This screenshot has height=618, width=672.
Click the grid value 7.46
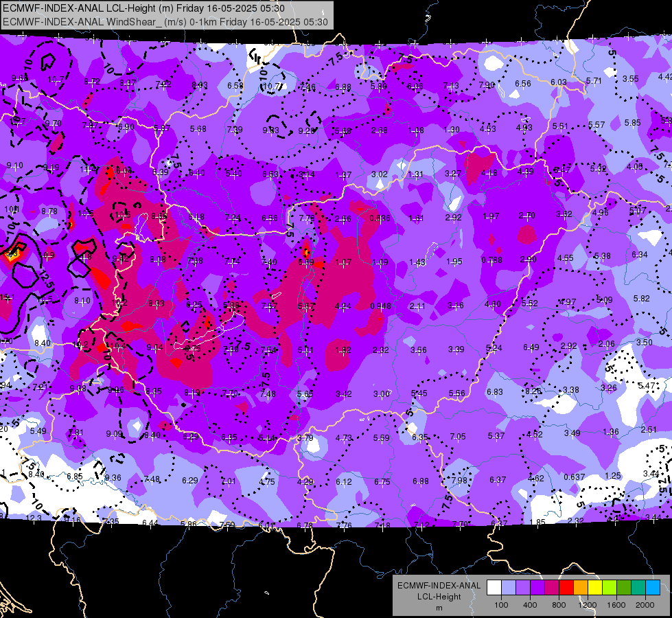(x=308, y=87)
